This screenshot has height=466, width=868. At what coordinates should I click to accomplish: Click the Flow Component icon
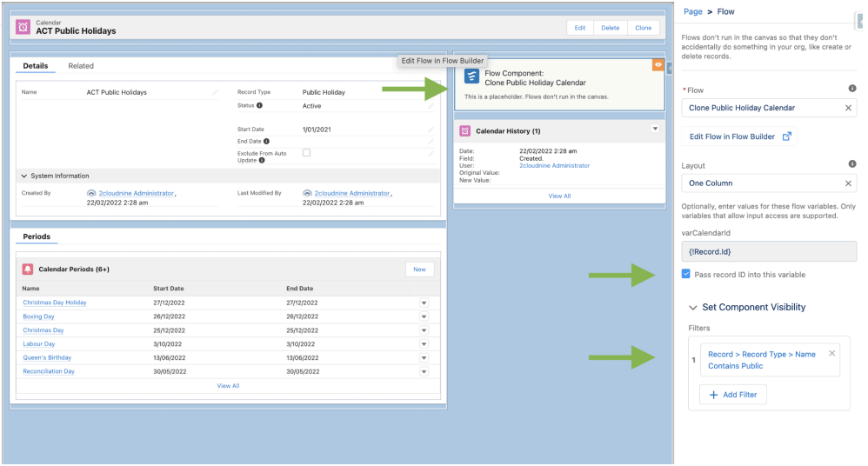tap(471, 77)
